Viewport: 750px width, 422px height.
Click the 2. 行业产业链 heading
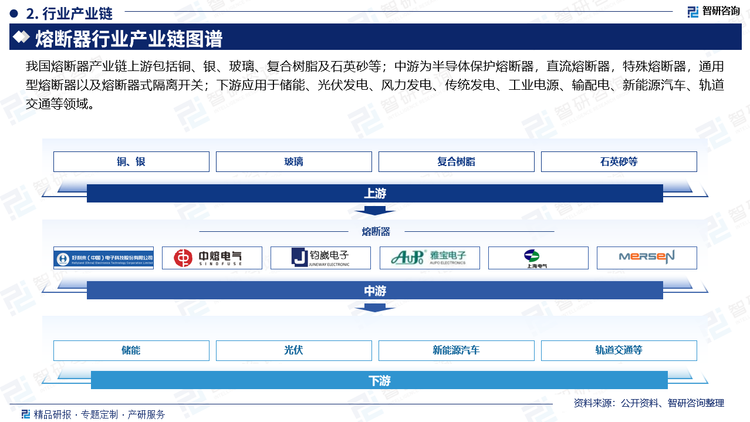pyautogui.click(x=69, y=13)
